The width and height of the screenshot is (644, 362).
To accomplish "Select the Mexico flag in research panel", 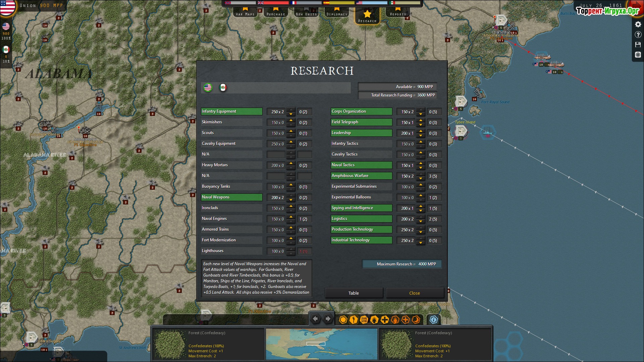I will point(223,87).
